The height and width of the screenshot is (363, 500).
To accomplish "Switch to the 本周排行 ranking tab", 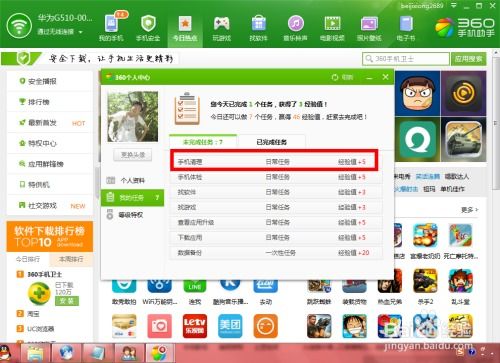I will [x=71, y=259].
